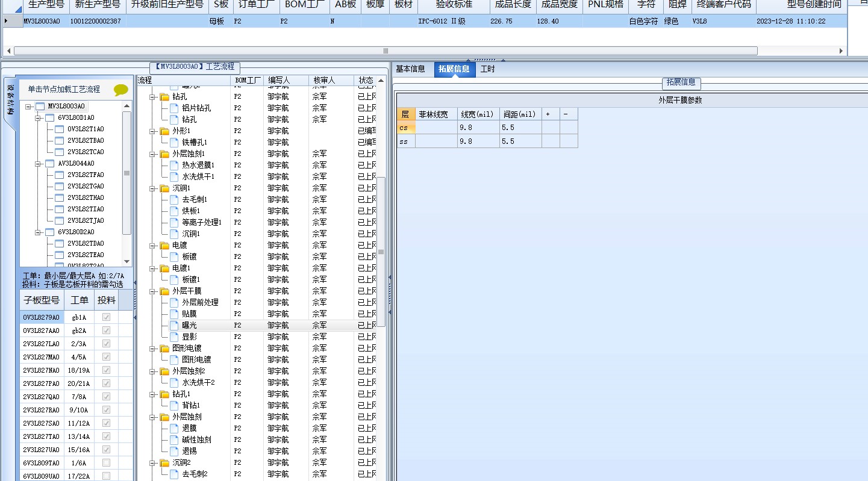Click the document icon of 烘板1
Viewport: 868px width, 481px height.
tap(174, 211)
